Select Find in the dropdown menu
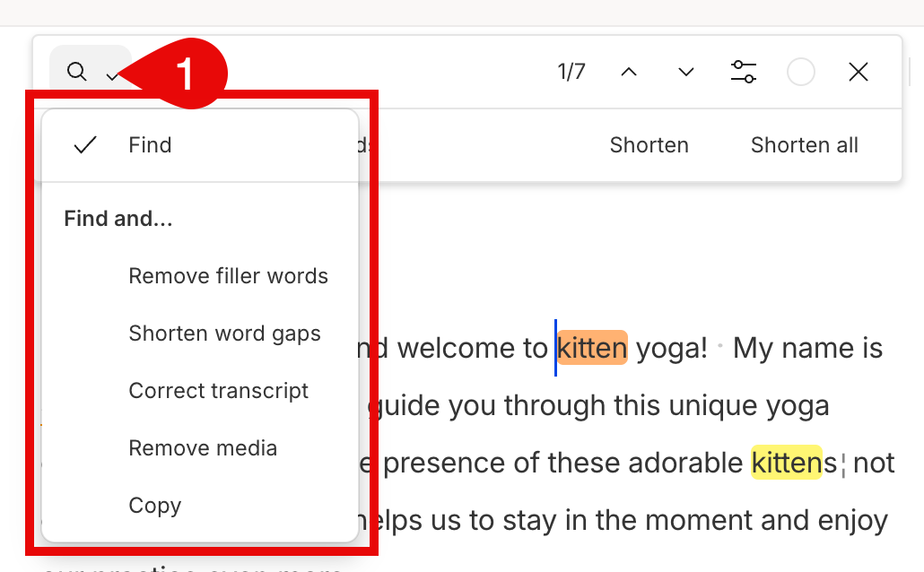The image size is (924, 572). click(x=200, y=145)
